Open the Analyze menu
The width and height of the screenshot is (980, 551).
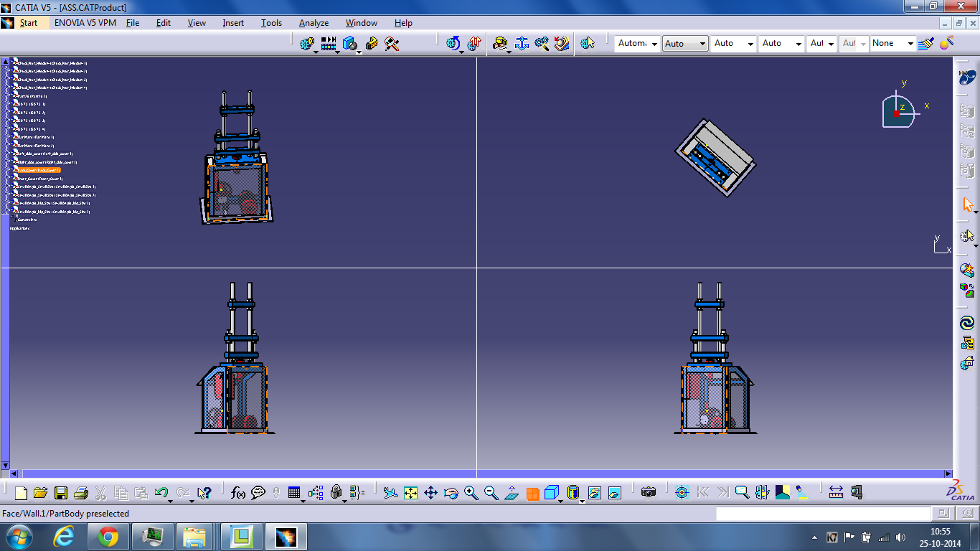(314, 23)
